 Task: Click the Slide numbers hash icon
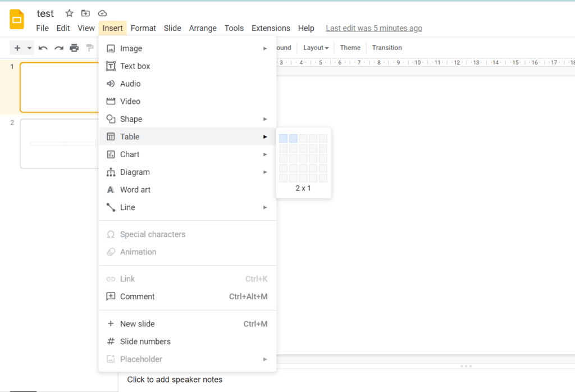[111, 341]
